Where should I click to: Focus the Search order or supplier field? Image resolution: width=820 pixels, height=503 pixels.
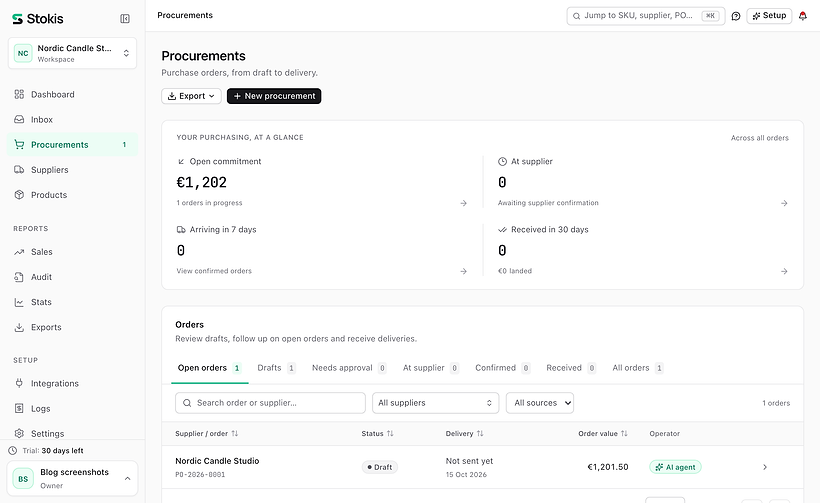270,403
